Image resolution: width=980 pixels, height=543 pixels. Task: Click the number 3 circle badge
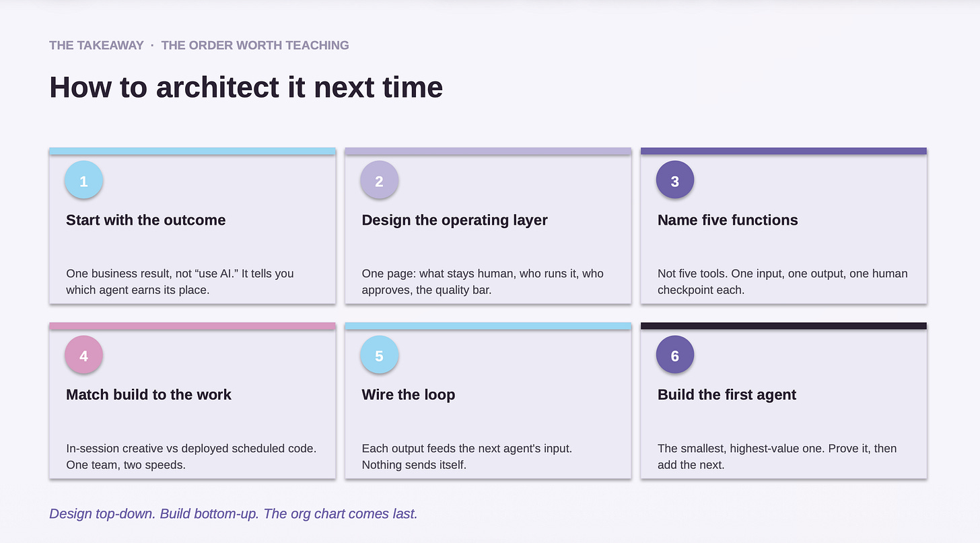coord(675,180)
